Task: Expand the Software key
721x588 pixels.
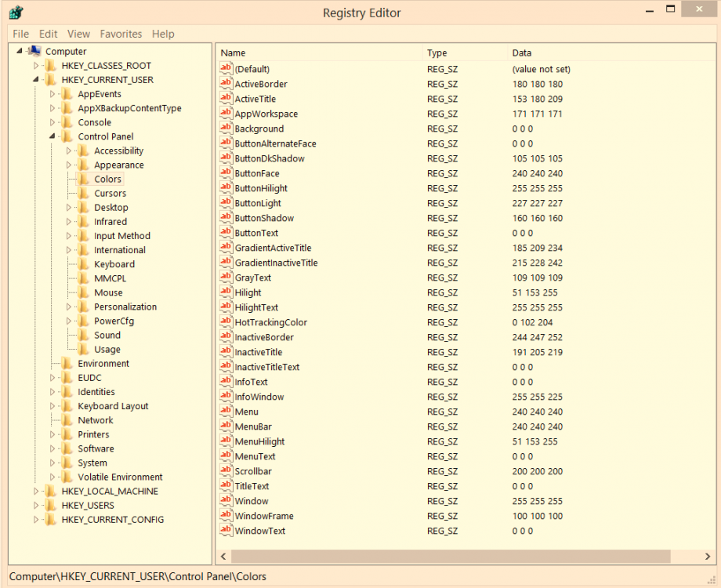Action: click(52, 448)
